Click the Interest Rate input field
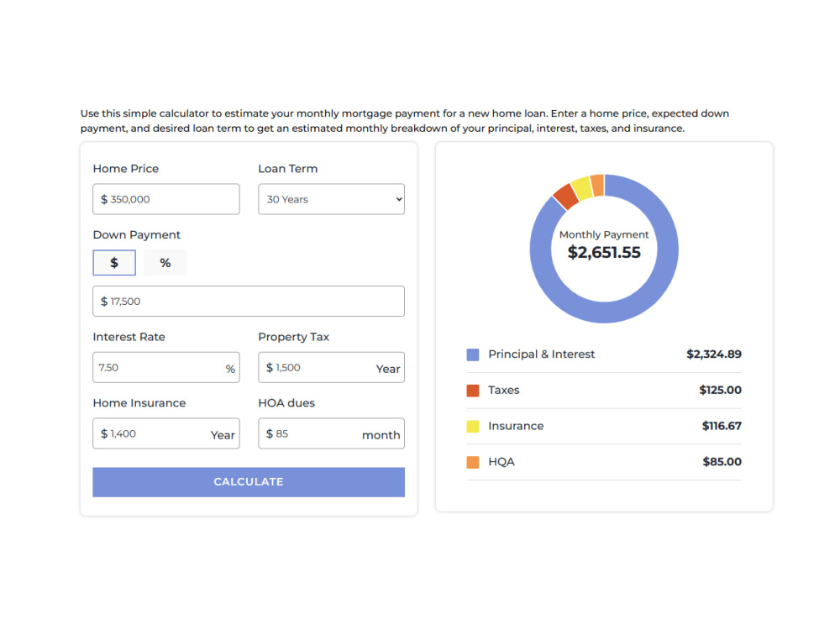 (x=166, y=368)
